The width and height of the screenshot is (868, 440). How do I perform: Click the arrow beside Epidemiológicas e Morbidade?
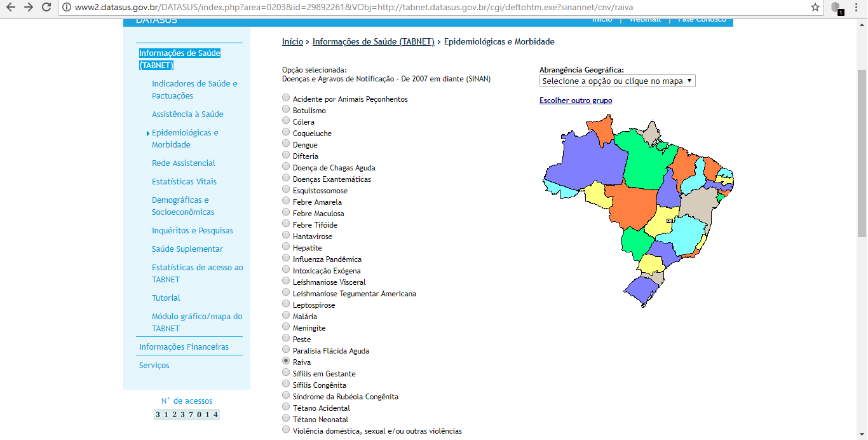click(x=148, y=134)
